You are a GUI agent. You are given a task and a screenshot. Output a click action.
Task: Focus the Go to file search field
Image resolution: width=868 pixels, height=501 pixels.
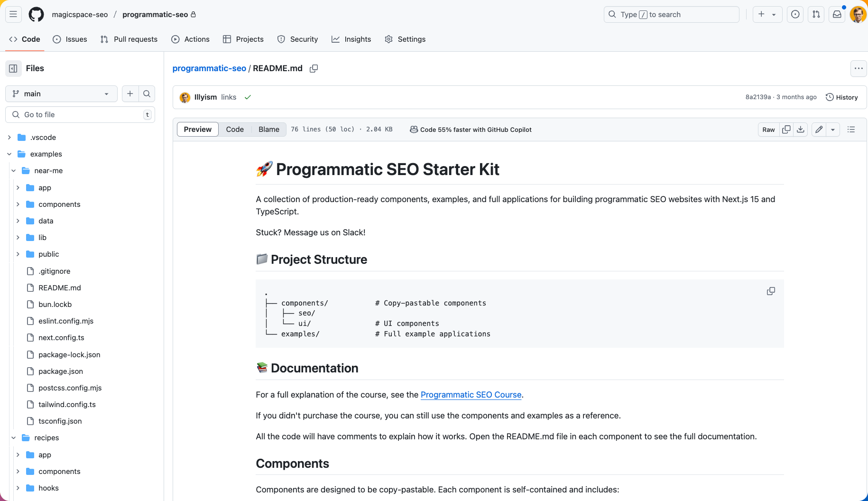80,115
